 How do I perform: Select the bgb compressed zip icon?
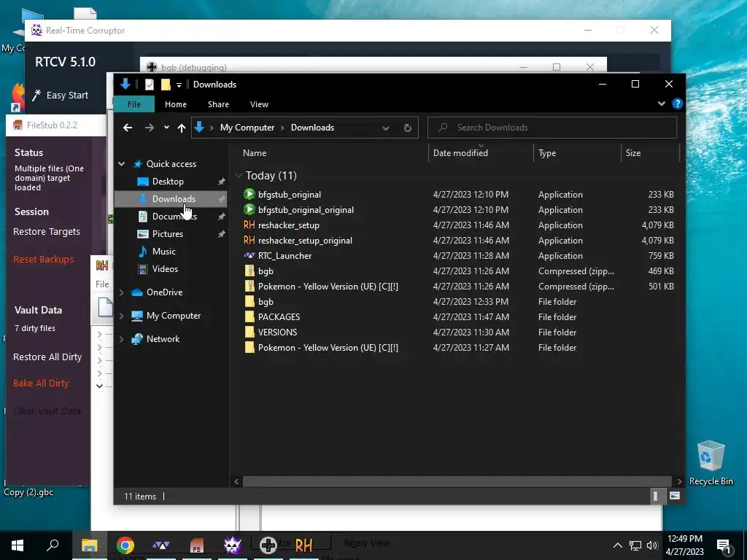pos(249,271)
